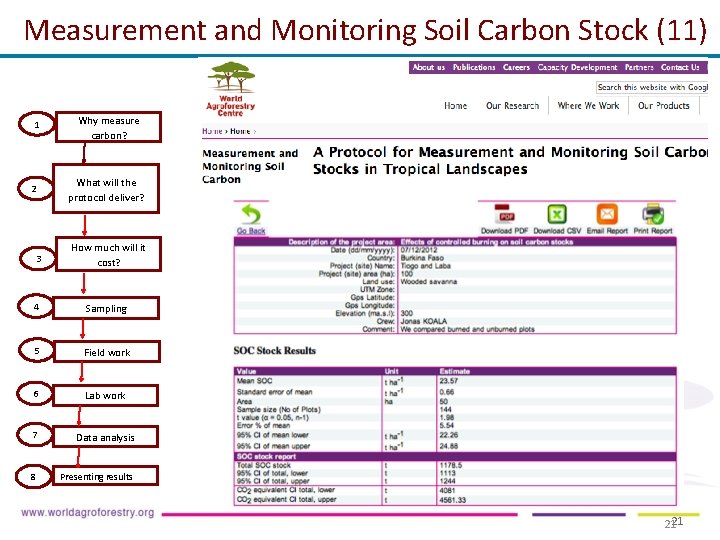Open Capacity Development in the top bar
The height and width of the screenshot is (540, 720).
577,67
